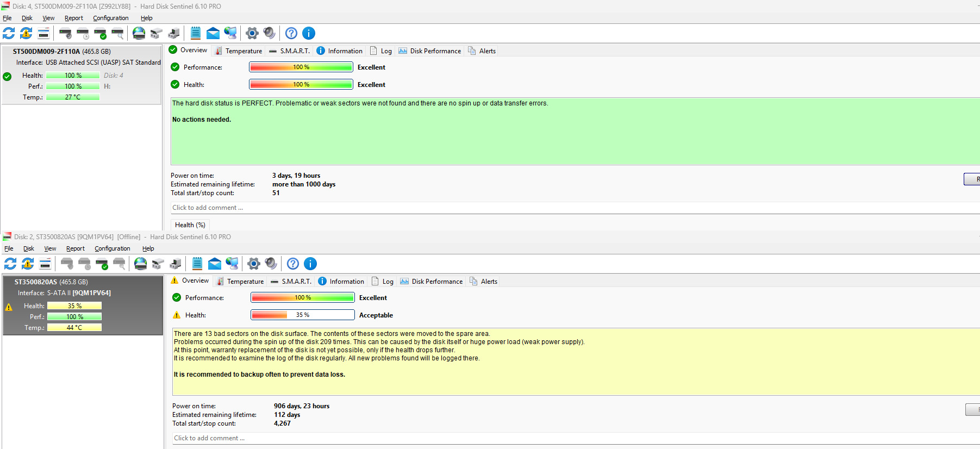Click blue info icon in ST500DM009 window toolbar
The width and height of the screenshot is (980, 449).
309,33
